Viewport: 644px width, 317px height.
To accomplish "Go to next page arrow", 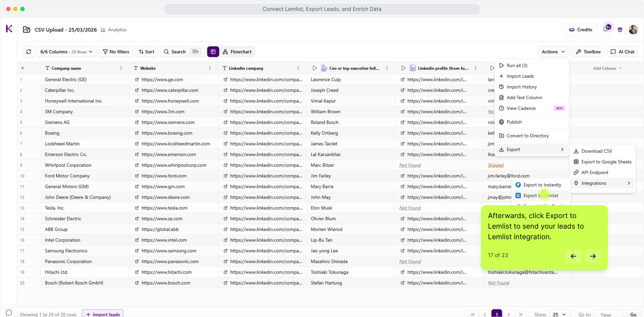I will pyautogui.click(x=509, y=314).
